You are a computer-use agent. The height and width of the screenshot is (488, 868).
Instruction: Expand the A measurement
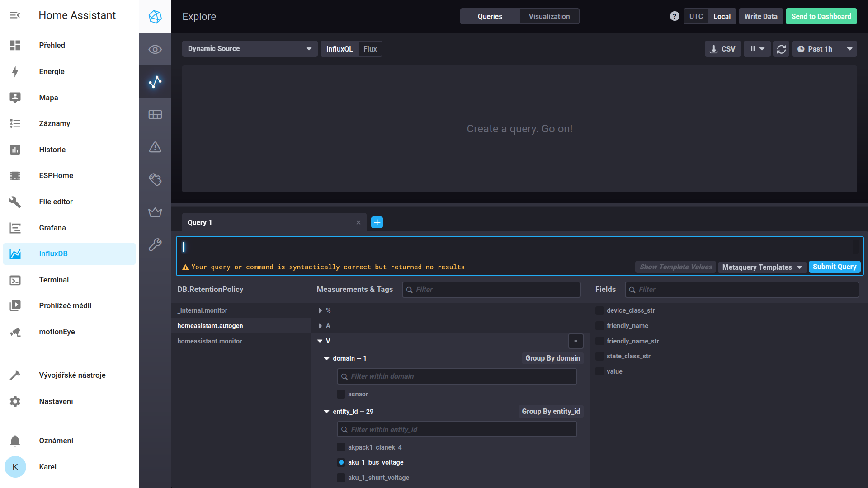pyautogui.click(x=320, y=326)
